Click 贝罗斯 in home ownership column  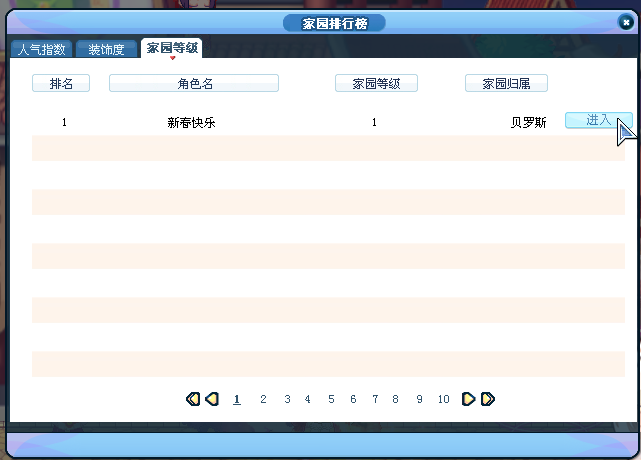coord(528,122)
